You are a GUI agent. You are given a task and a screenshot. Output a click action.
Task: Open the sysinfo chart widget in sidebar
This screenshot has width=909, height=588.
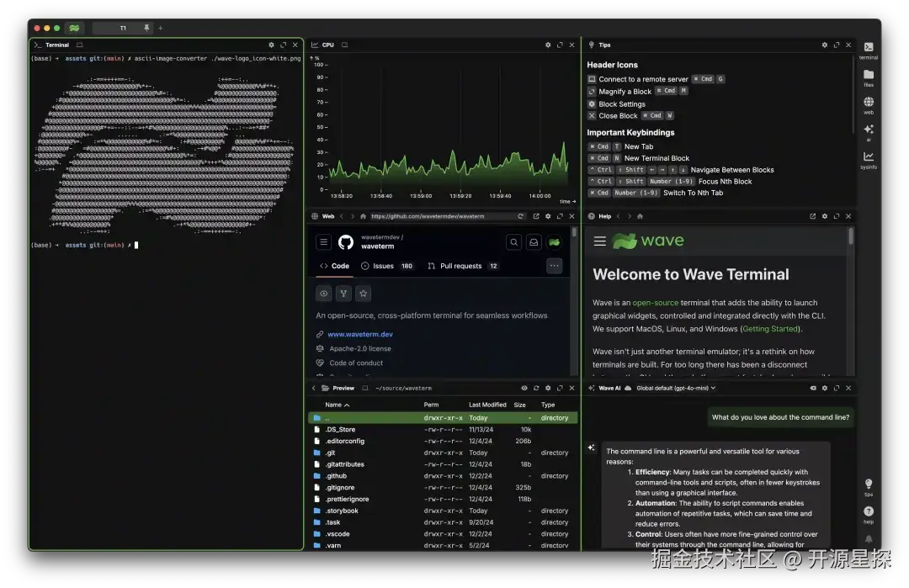click(x=869, y=159)
